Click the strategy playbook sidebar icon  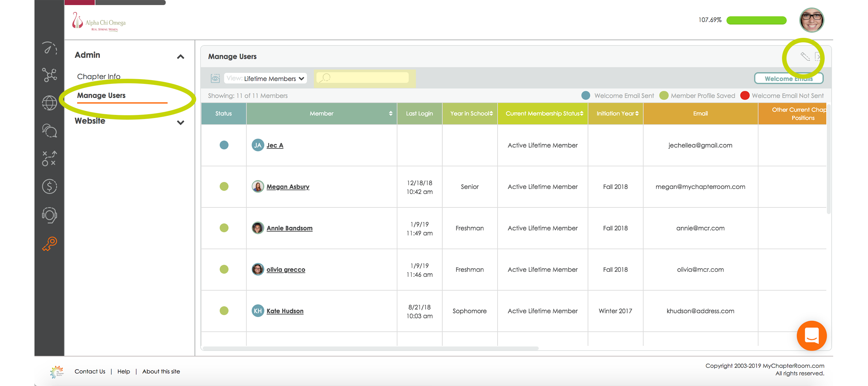(49, 159)
